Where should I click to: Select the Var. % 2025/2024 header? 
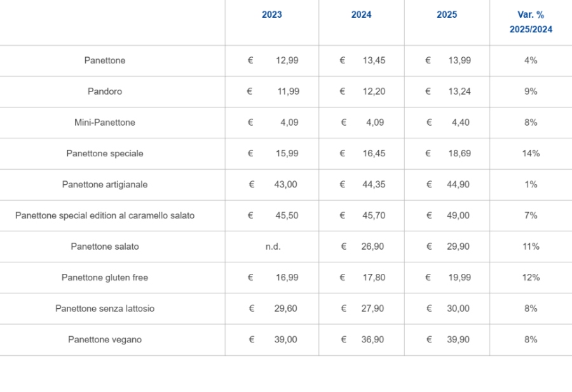click(x=531, y=22)
